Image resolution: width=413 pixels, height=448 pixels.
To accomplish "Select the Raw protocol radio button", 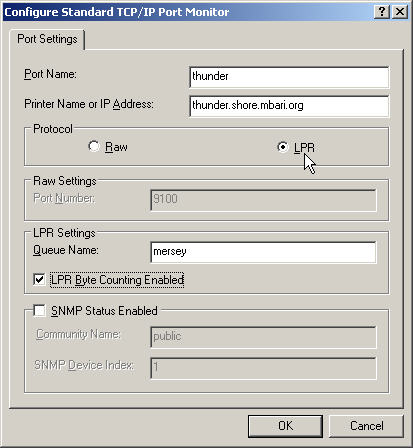I will point(94,146).
